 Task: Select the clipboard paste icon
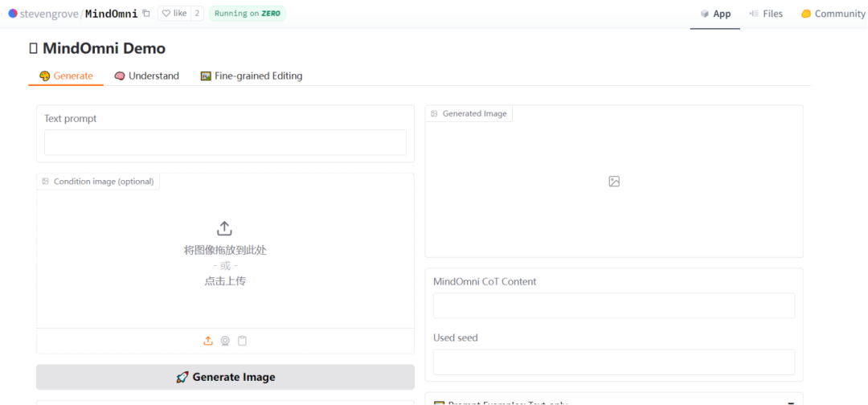(x=242, y=341)
